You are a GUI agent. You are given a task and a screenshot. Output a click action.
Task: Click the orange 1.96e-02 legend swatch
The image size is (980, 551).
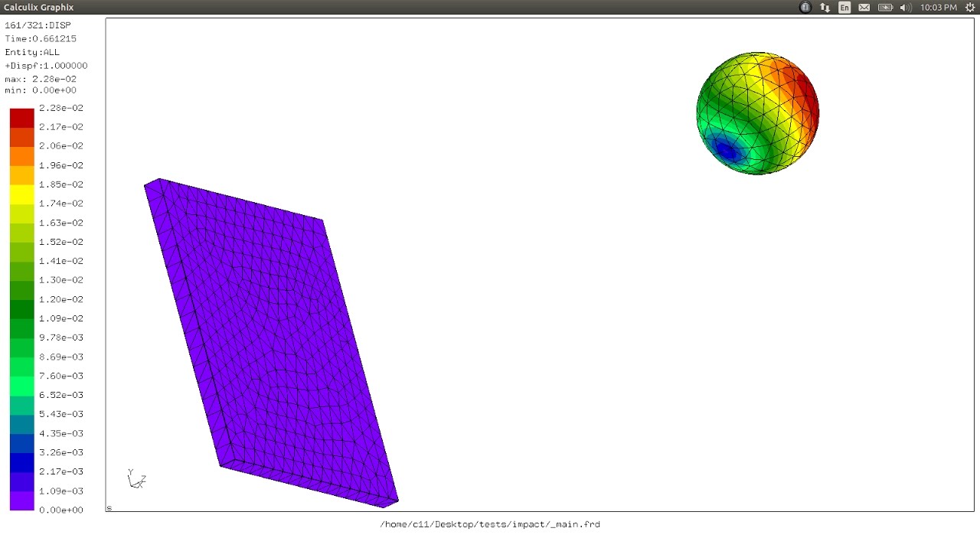21,156
